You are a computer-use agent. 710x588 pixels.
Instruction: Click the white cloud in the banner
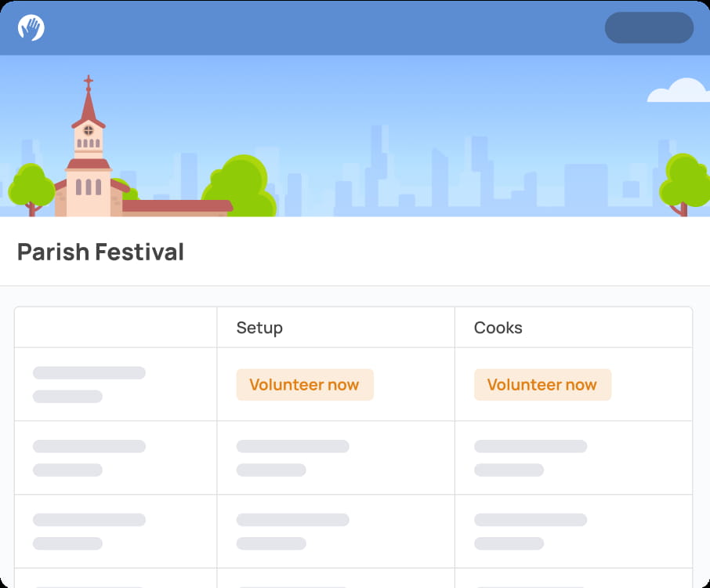678,91
